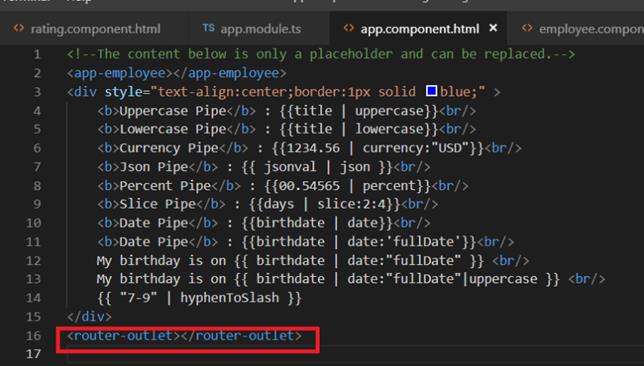Click the HTML icon on employee.component tab
The height and width of the screenshot is (366, 644).
(527, 28)
